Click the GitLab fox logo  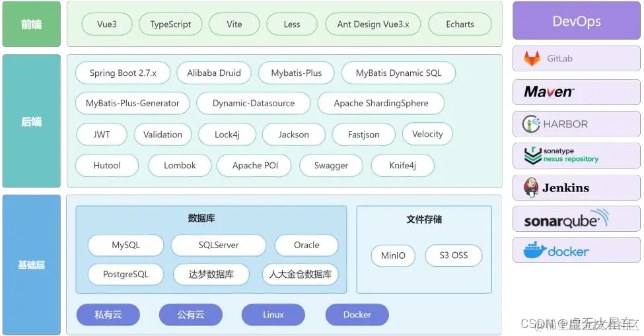coord(532,58)
